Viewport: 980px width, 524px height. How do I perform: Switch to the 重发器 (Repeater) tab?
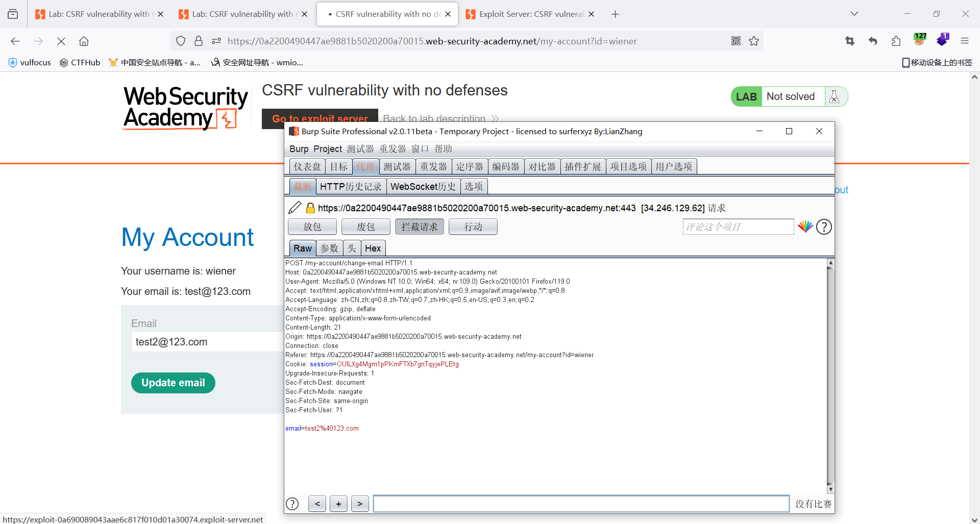(x=433, y=166)
